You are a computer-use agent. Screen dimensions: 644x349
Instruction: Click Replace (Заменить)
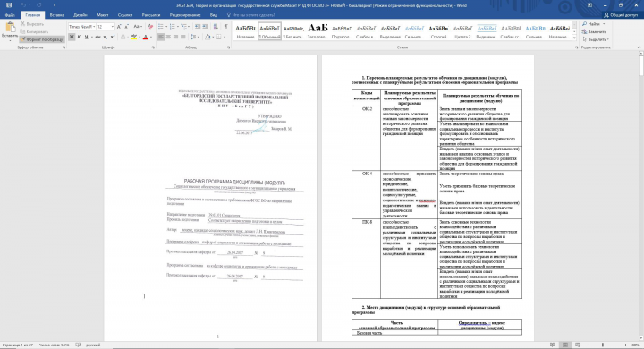tap(594, 31)
